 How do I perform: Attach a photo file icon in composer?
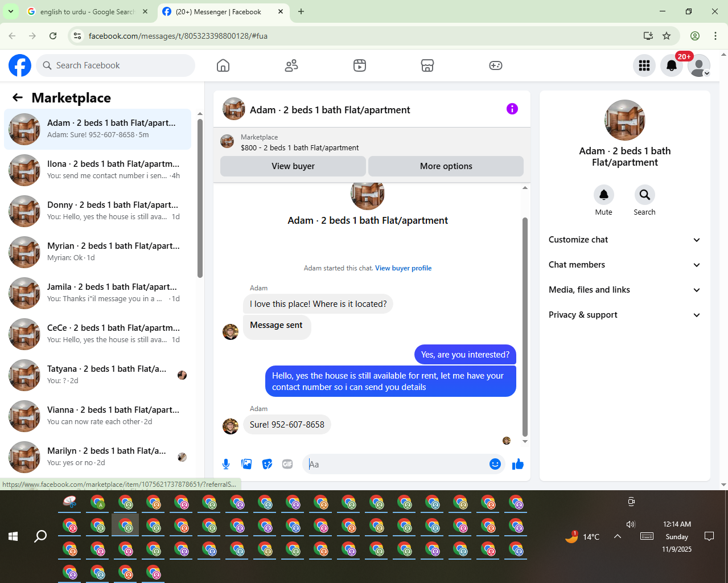click(x=246, y=464)
